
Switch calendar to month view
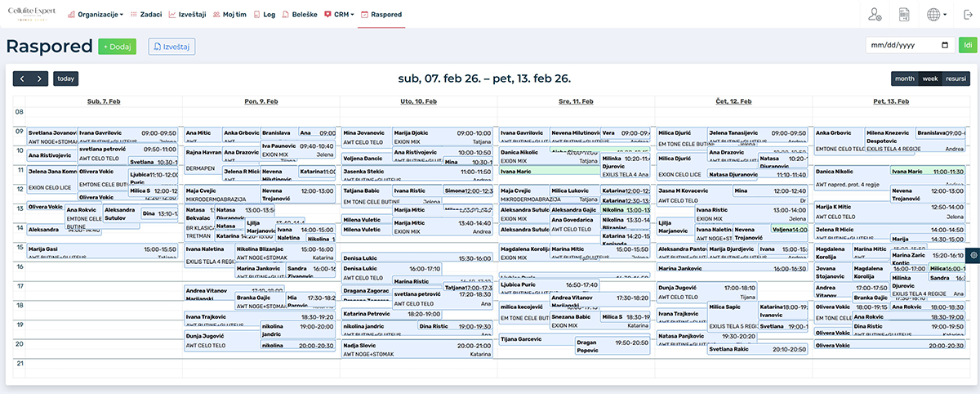904,79
